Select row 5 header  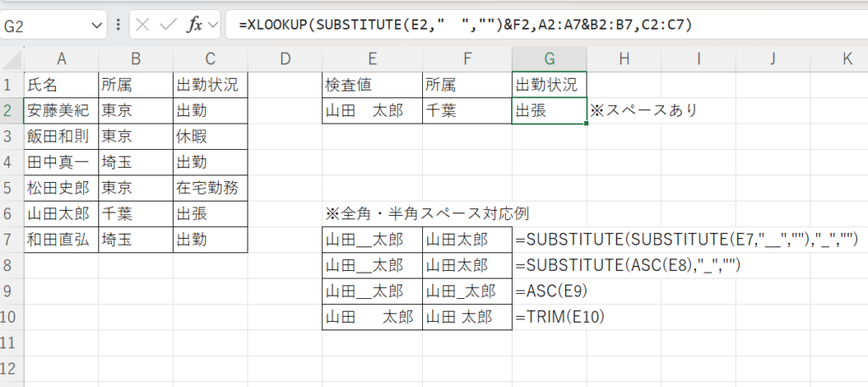coord(12,189)
